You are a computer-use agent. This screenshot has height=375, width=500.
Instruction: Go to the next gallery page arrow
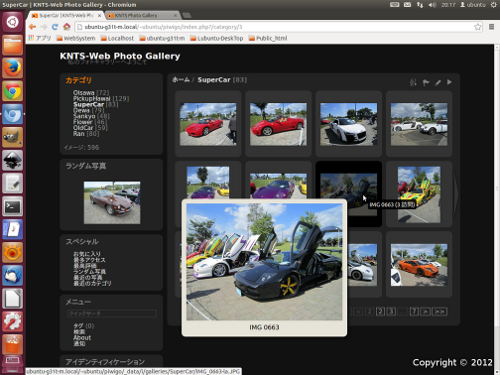click(x=425, y=312)
